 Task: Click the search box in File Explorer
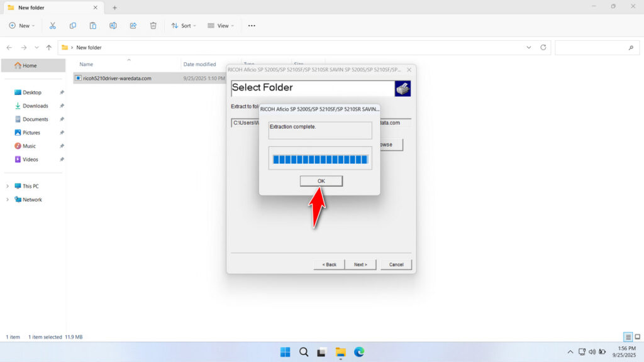click(x=597, y=48)
